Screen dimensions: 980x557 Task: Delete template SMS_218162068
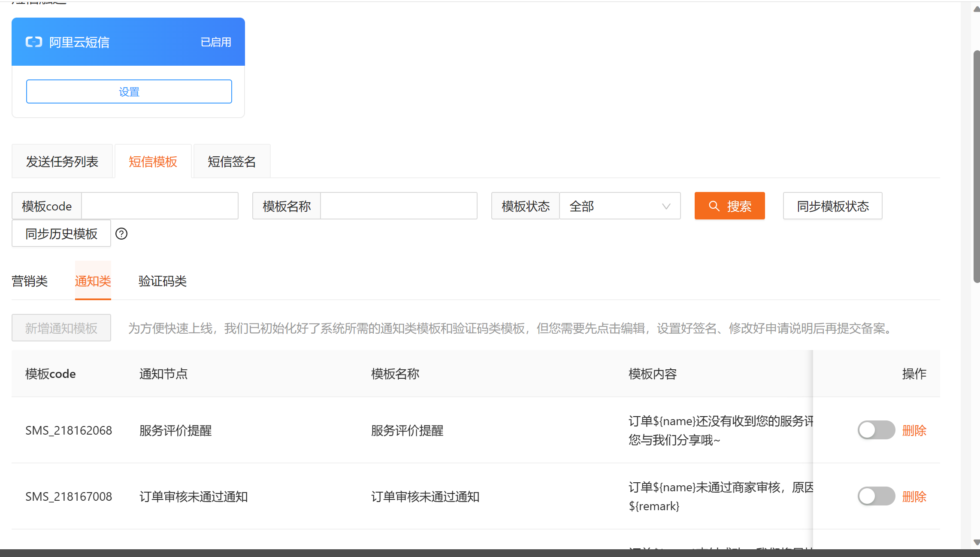[914, 430]
